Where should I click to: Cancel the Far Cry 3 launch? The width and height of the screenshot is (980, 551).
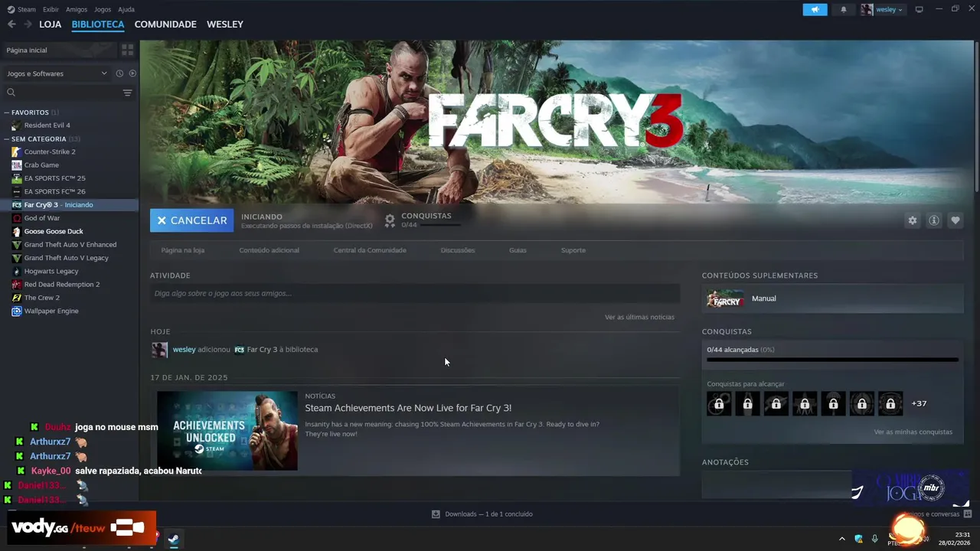pyautogui.click(x=192, y=220)
